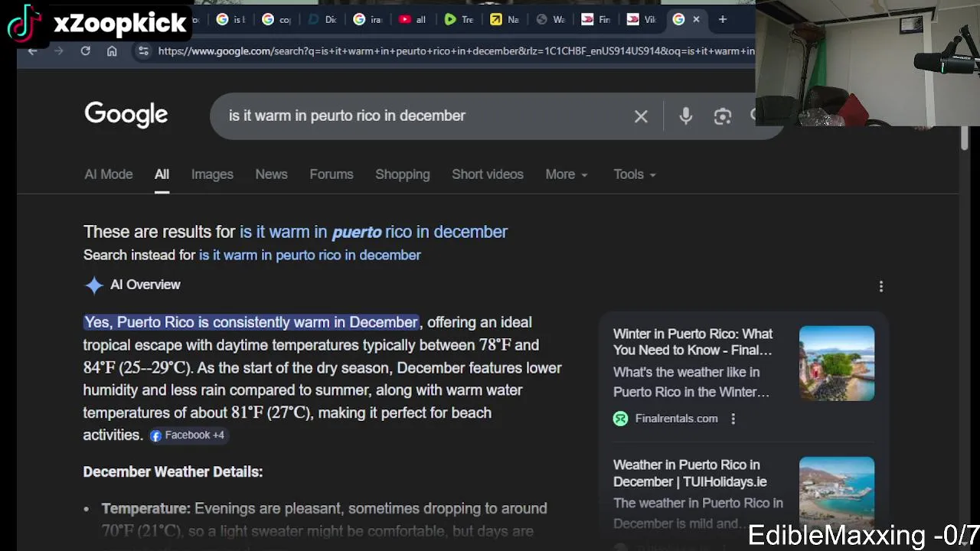Click the 'AI Overview' heading text
The width and height of the screenshot is (980, 551).
[x=145, y=285]
